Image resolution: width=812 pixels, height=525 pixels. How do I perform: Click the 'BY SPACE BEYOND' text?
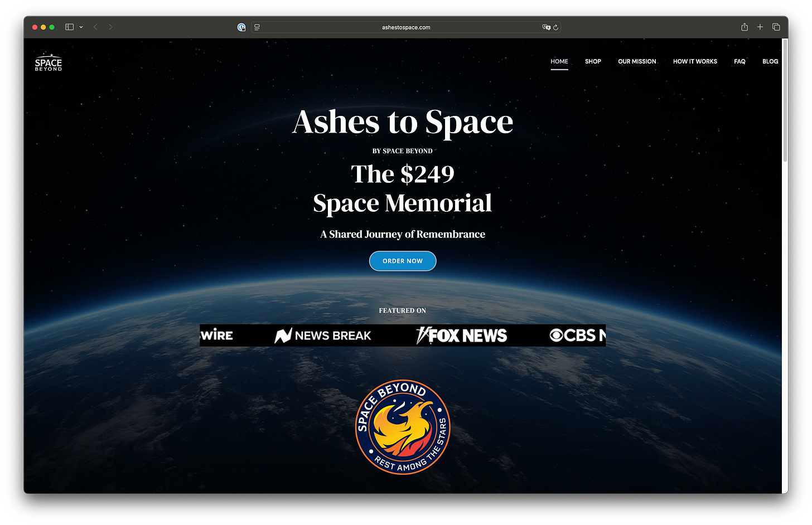click(403, 151)
